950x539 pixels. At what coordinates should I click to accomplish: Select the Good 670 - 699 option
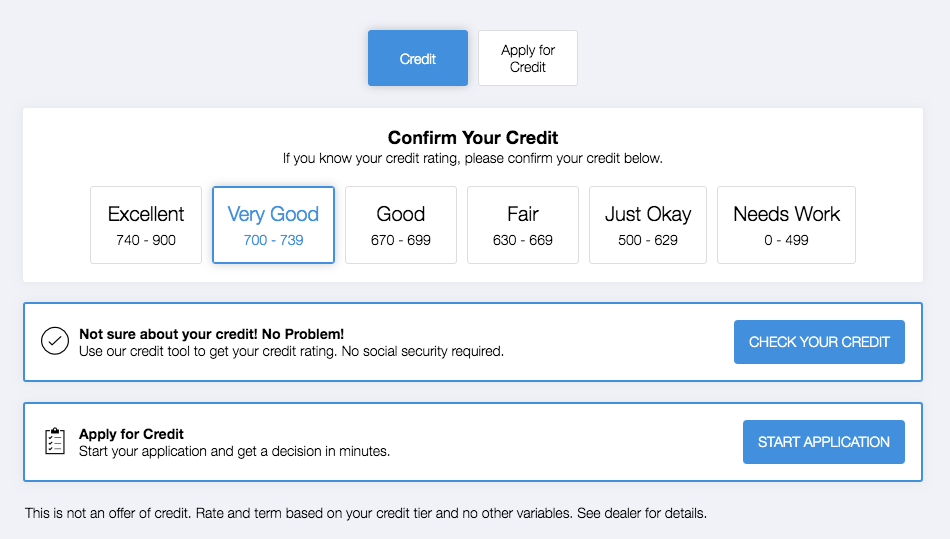pos(401,225)
